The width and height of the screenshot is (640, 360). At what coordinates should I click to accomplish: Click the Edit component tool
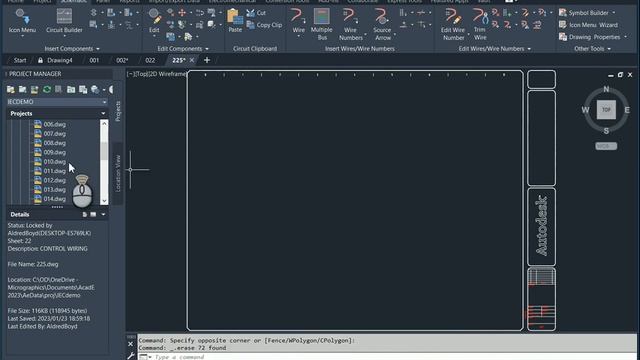154,22
